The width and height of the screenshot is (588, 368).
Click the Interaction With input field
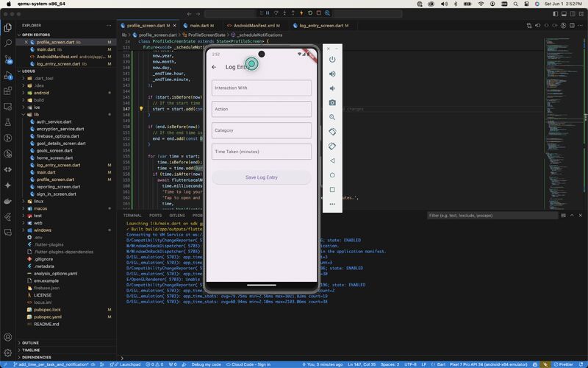[x=262, y=88]
